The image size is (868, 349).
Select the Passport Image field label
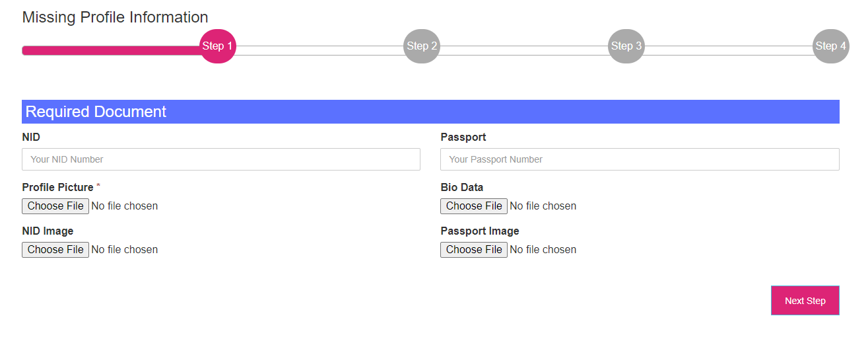pos(479,231)
